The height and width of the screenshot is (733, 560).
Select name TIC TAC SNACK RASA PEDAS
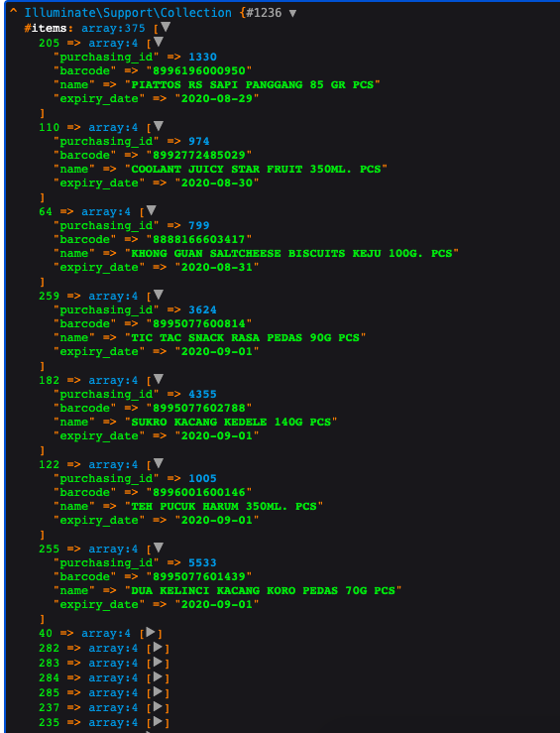(217, 338)
